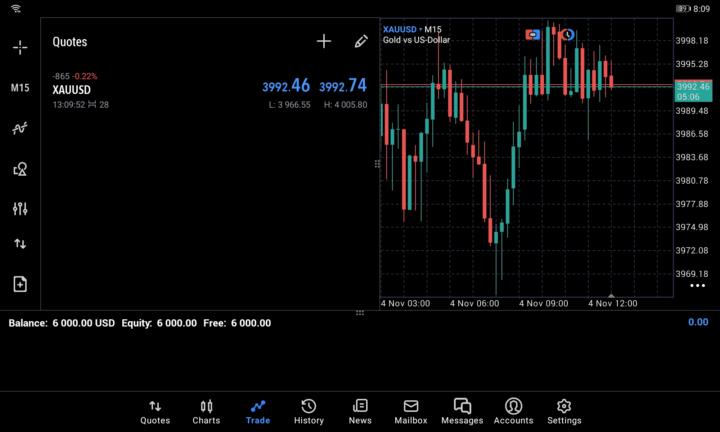Viewport: 720px width, 432px height.
Task: Tap the chart scroll position triangle marker
Action: (611, 296)
